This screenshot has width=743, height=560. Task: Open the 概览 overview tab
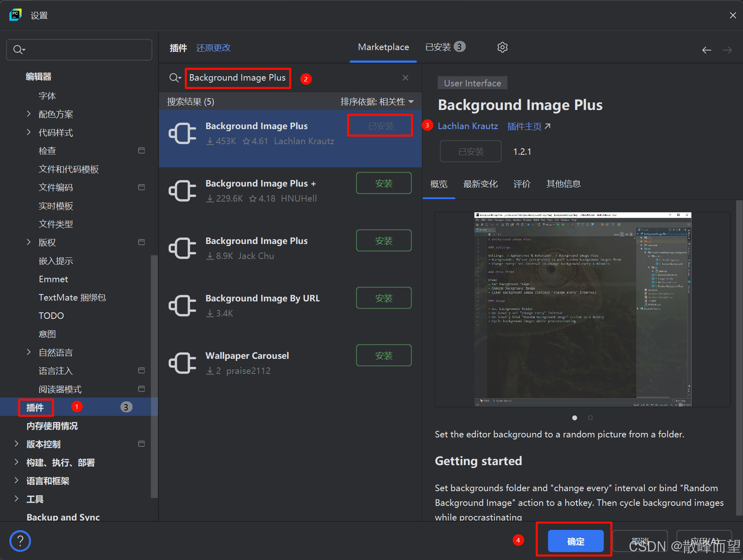[439, 184]
